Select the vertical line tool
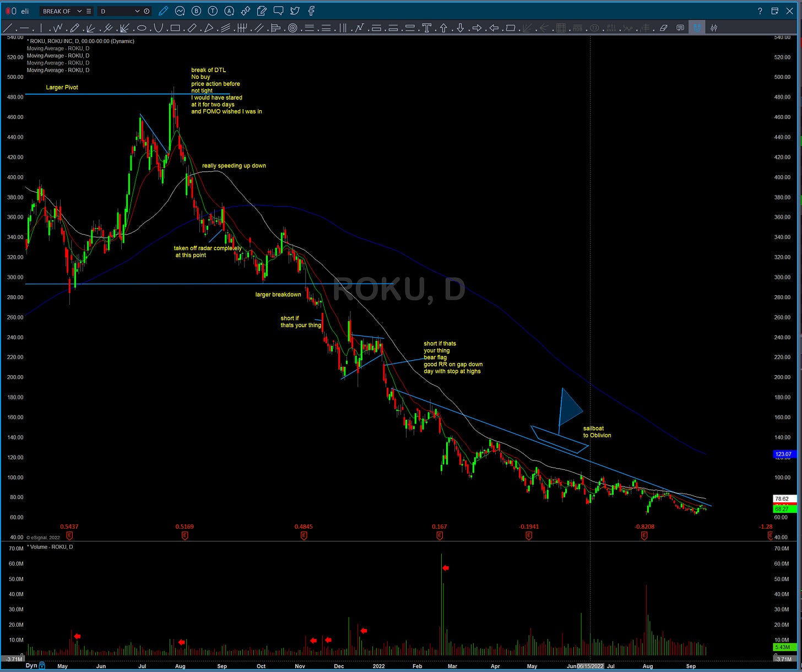The width and height of the screenshot is (802, 672). coord(41,28)
